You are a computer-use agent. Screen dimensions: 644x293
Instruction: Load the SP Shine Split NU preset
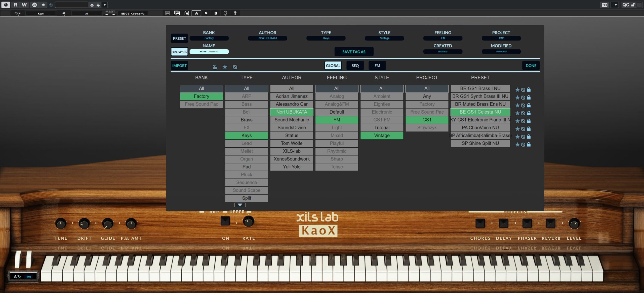coord(480,143)
